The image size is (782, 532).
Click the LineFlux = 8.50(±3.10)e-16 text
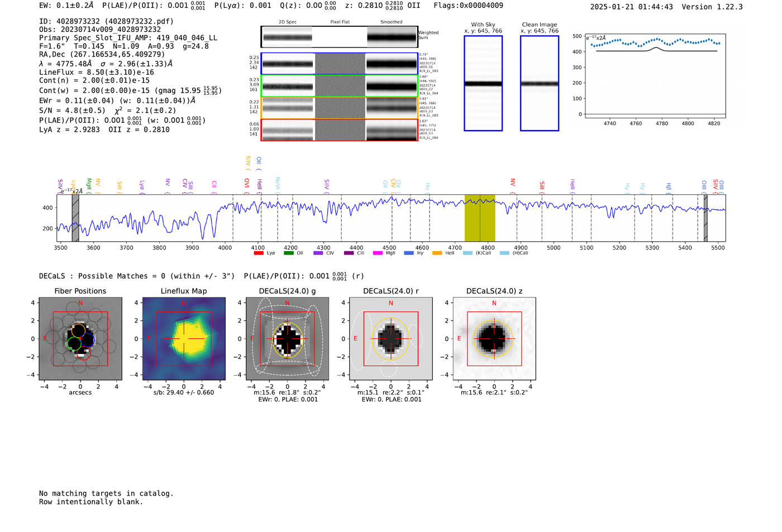pos(97,72)
